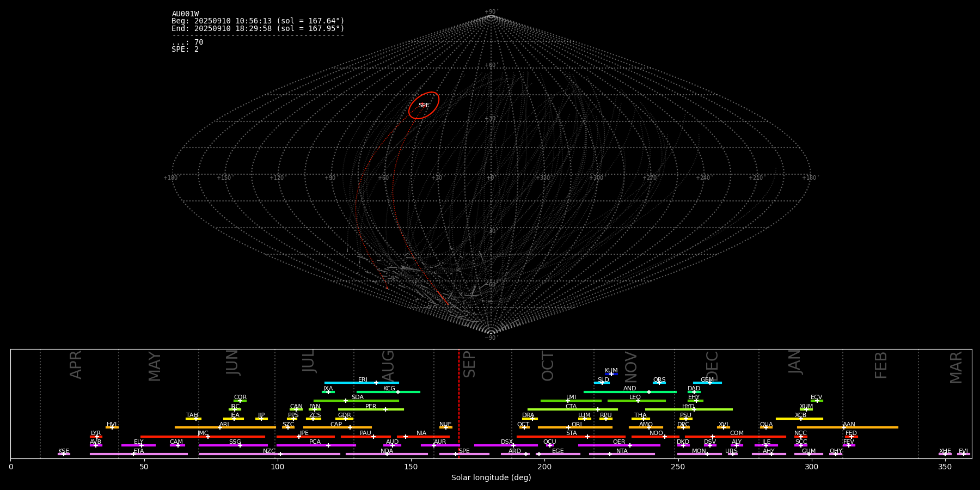Click the AAN shower label
Screen dimensions: 980x490
849,425
